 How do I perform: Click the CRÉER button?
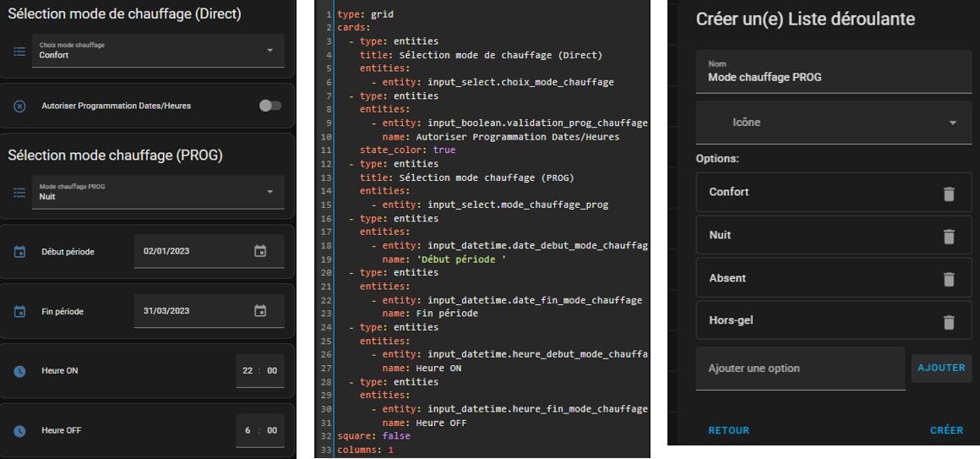click(946, 430)
